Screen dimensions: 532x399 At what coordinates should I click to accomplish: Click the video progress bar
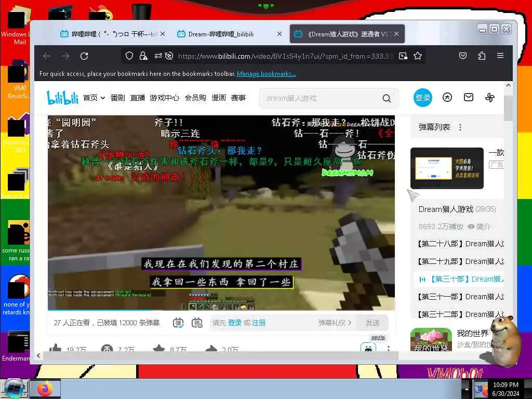pyautogui.click(x=221, y=310)
